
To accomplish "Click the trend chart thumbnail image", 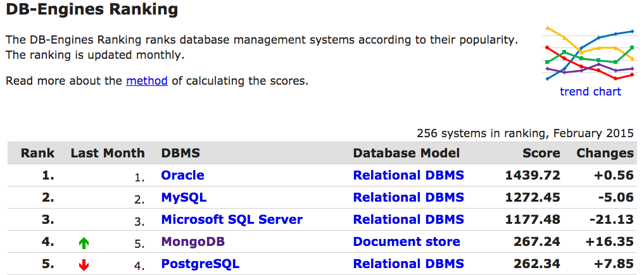I will (590, 54).
